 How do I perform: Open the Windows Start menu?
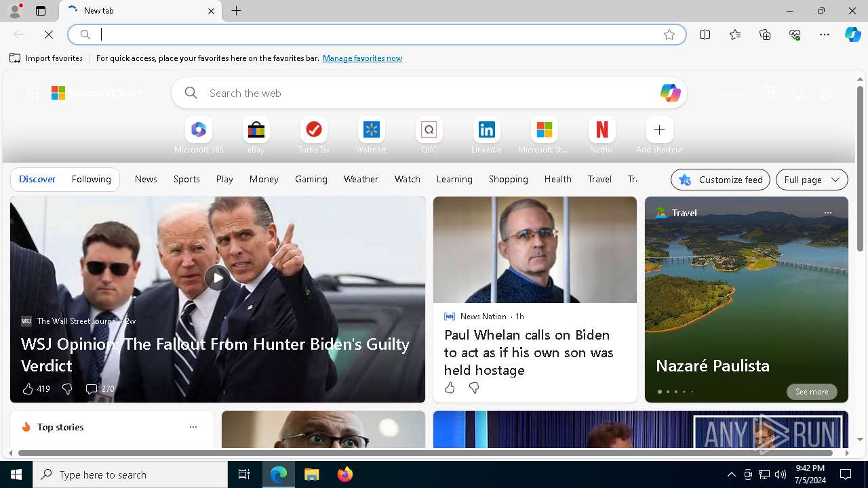[16, 474]
